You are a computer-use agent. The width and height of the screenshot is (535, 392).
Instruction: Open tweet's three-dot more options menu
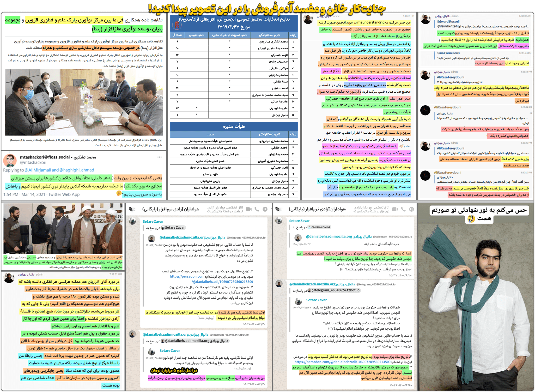159,157
